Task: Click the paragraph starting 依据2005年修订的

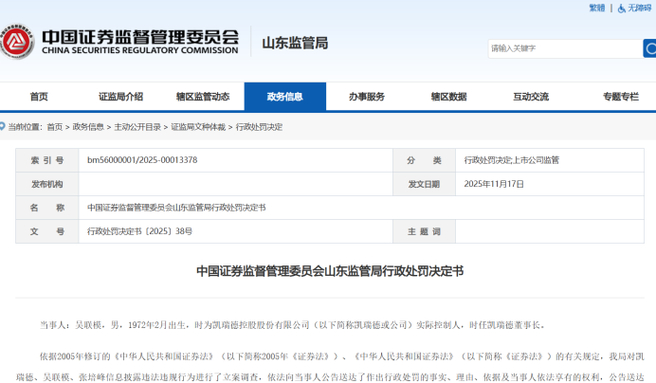Action: 330,367
